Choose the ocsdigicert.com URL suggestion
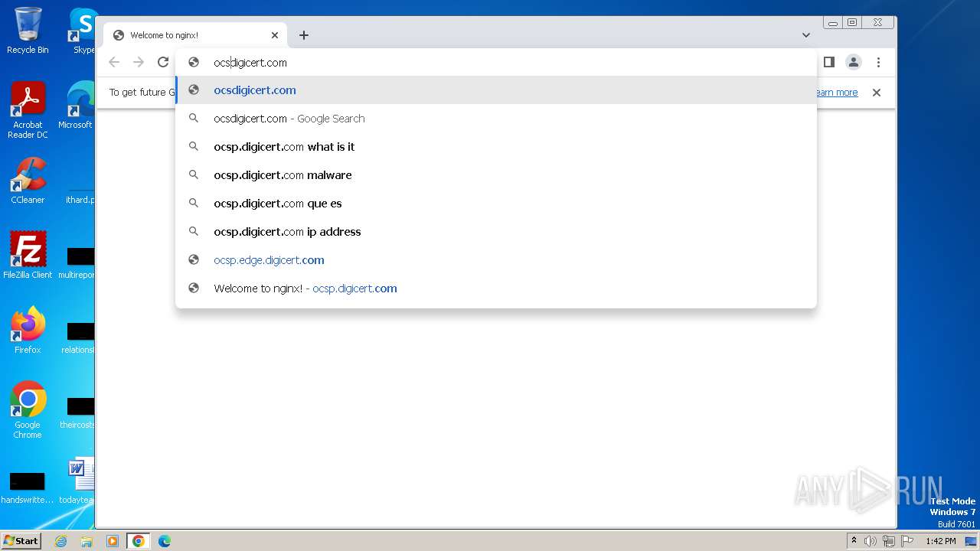980x551 pixels. (496, 90)
